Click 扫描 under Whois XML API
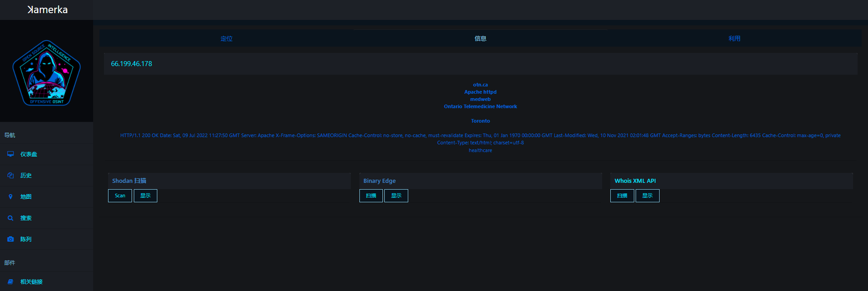The height and width of the screenshot is (291, 868). tap(622, 196)
